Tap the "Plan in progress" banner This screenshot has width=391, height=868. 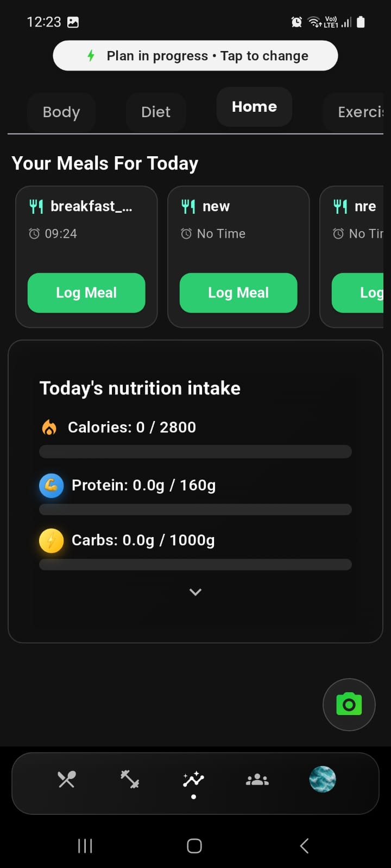click(195, 56)
